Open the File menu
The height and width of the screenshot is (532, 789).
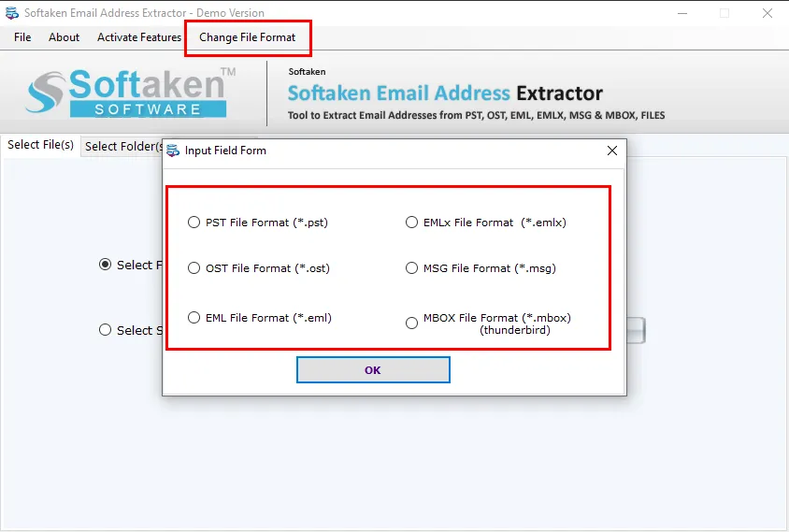coord(22,37)
